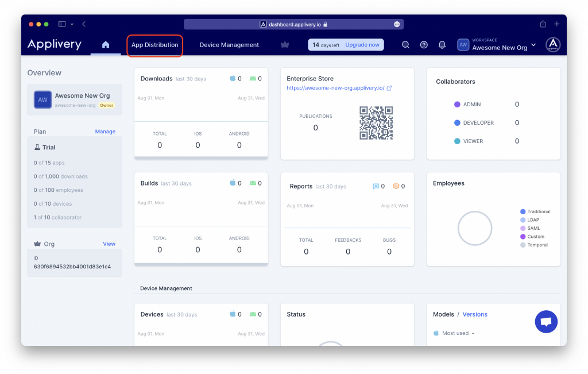This screenshot has width=588, height=374.
Task: Click the browser Share icon
Action: coord(543,24)
